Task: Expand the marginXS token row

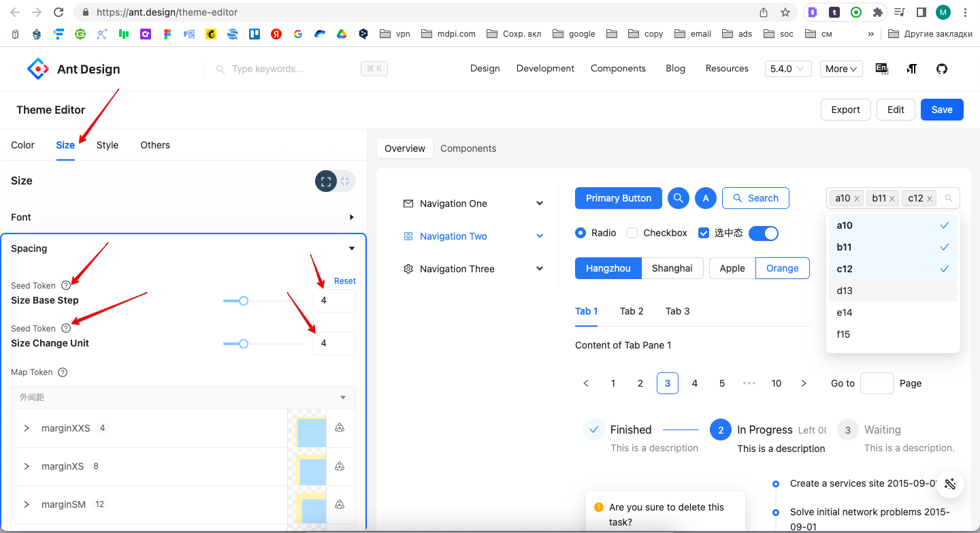Action: click(27, 466)
